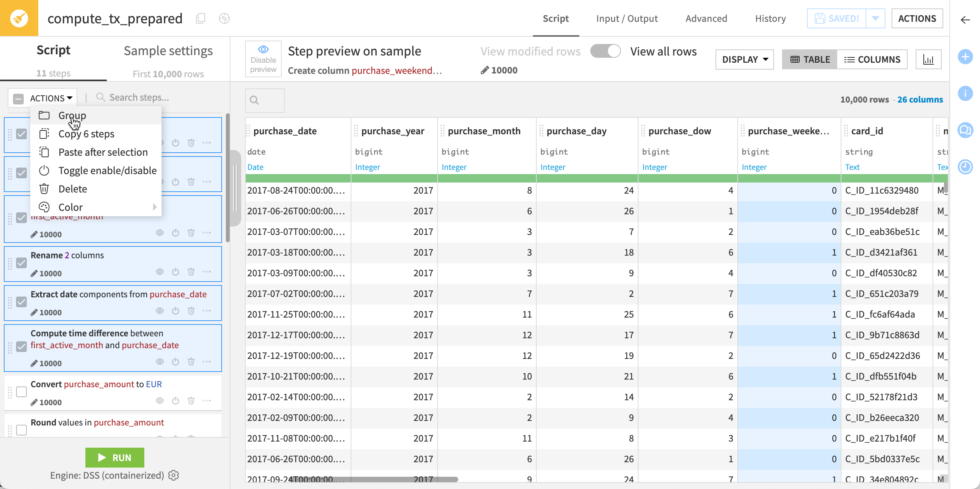Viewport: 980px width, 489px height.
Task: Select Group from the context menu
Action: click(x=72, y=115)
